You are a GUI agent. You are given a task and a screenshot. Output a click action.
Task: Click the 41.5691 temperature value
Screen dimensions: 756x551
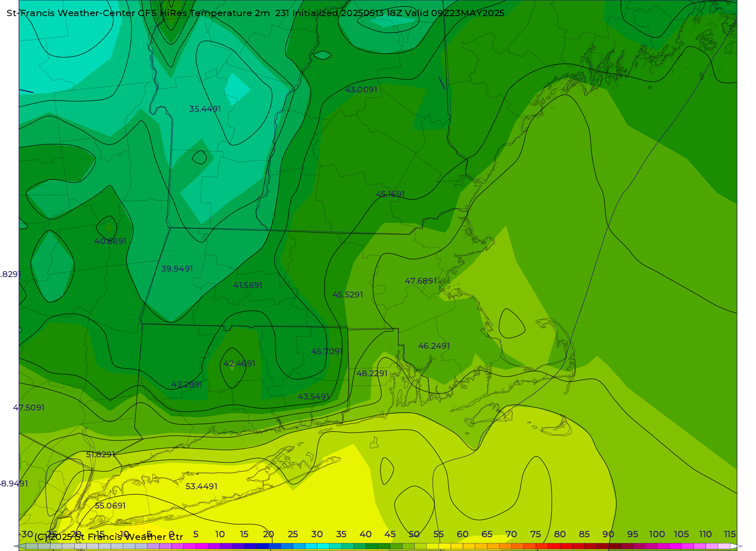coord(248,285)
